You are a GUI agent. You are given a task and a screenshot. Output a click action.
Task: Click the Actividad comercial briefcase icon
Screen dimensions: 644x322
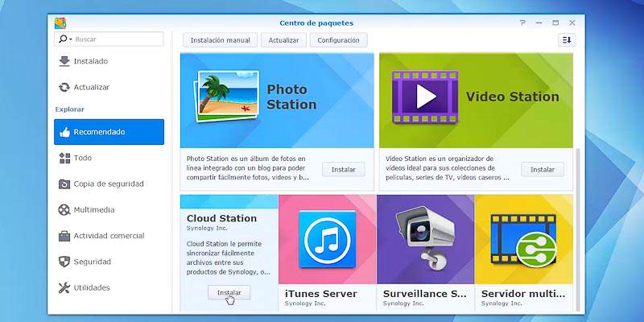(64, 236)
